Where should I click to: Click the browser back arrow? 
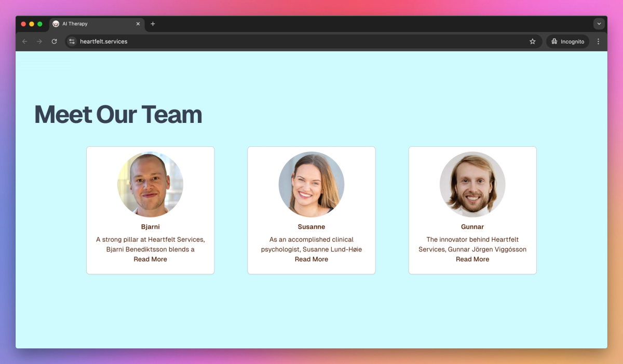(x=24, y=41)
